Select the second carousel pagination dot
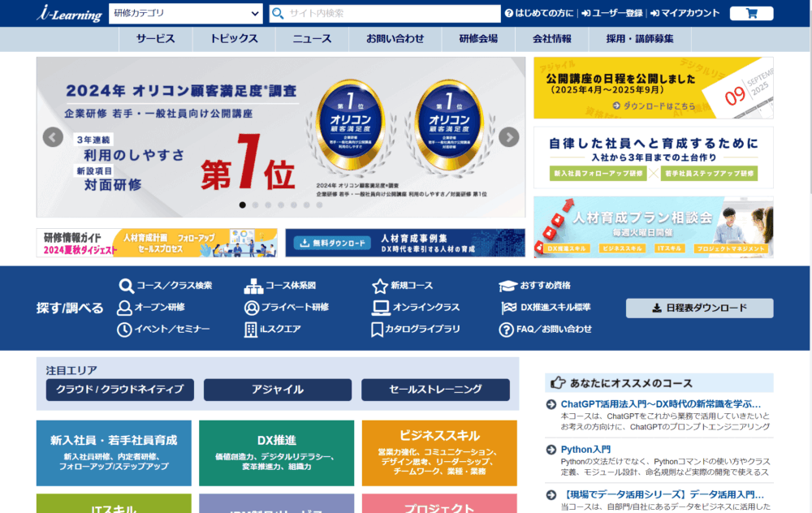 click(x=257, y=205)
